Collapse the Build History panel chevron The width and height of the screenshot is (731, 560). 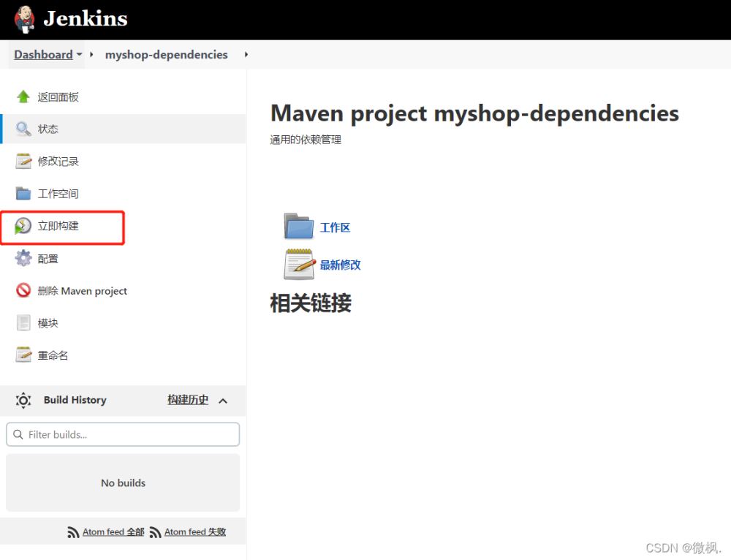(x=223, y=401)
